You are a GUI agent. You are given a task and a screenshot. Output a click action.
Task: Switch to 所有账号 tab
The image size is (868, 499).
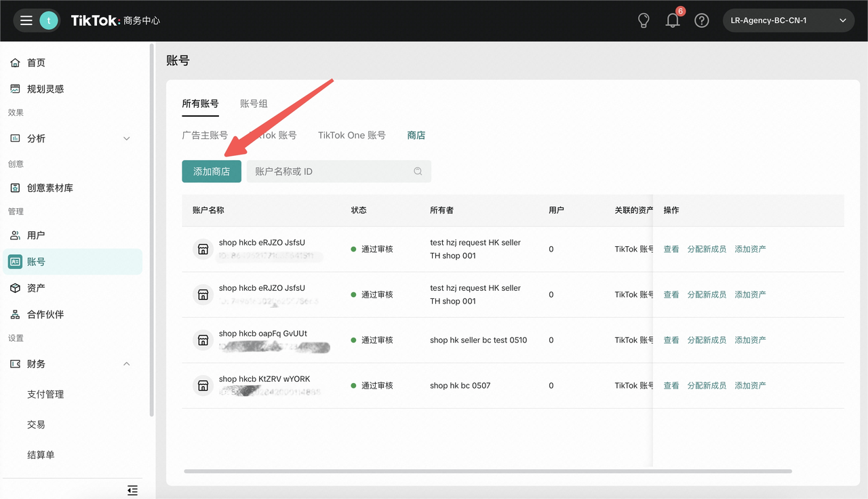[200, 104]
